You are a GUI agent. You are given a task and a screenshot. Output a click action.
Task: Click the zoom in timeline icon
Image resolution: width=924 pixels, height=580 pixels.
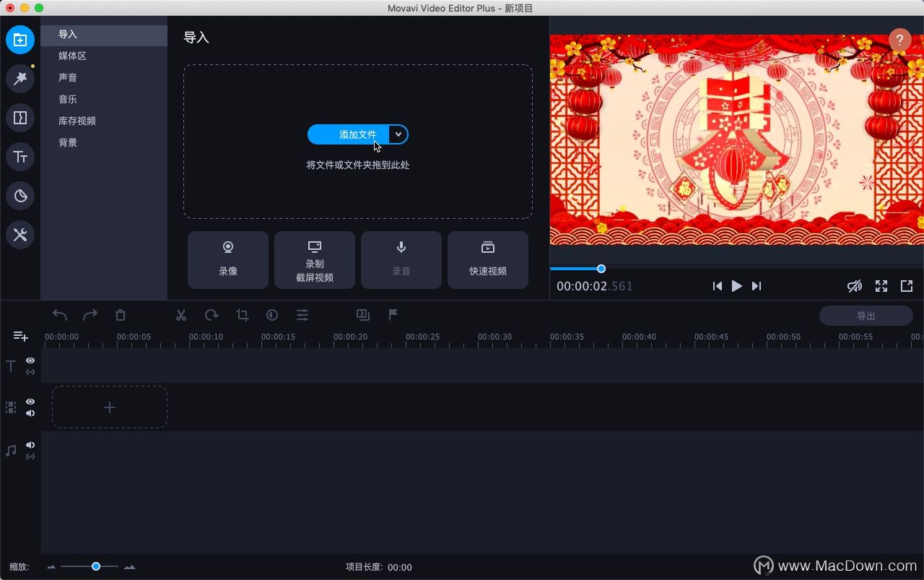click(x=130, y=567)
